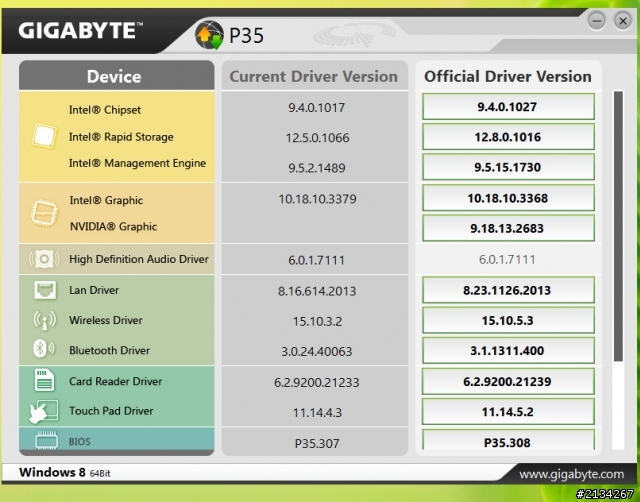This screenshot has width=640, height=502.
Task: Click the P35 Smart Update globe icon
Action: [209, 35]
